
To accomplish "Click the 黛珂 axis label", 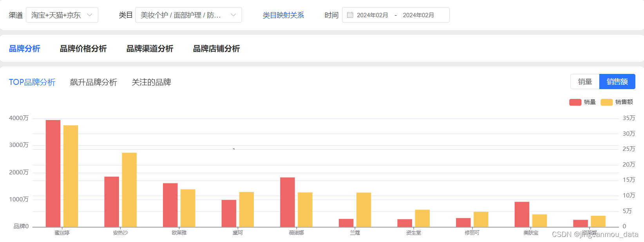I will point(238,233).
